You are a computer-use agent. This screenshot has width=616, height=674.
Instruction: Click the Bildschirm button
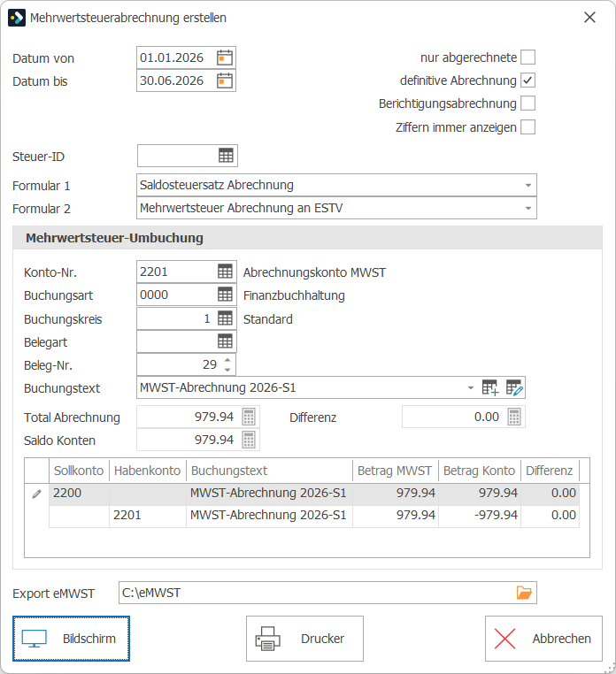(x=71, y=639)
